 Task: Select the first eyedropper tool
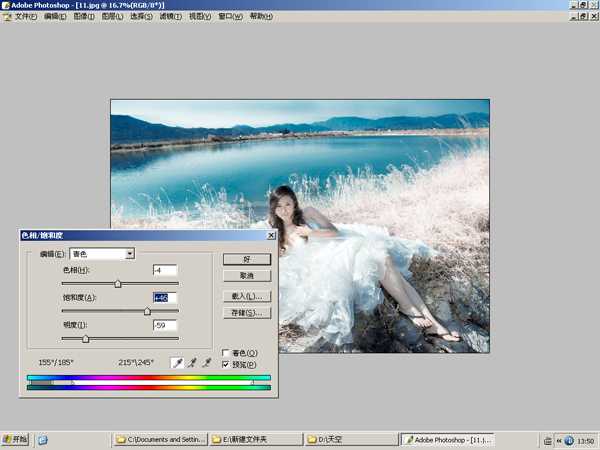[x=177, y=362]
